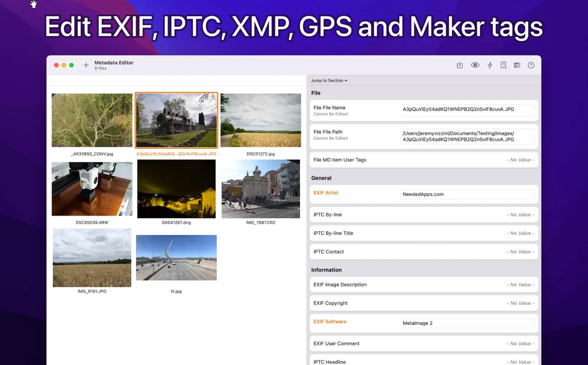
Task: Select the IMG_7687.CR2 street thumbnail
Action: point(261,189)
